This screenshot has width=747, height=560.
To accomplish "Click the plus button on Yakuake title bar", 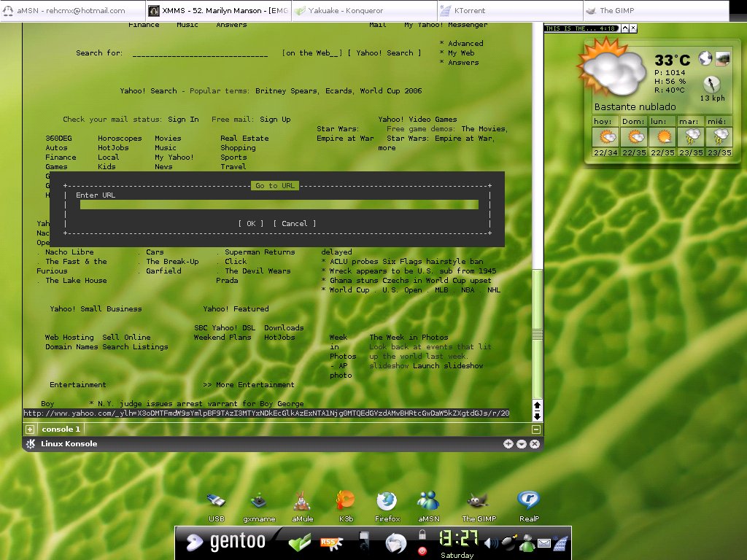I will [508, 444].
